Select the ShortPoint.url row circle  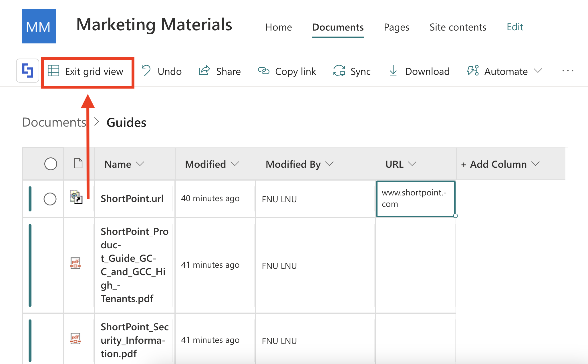point(50,199)
